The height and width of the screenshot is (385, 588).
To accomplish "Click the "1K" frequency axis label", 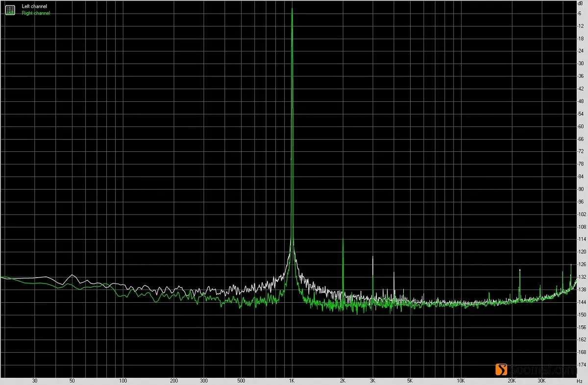I will click(292, 381).
